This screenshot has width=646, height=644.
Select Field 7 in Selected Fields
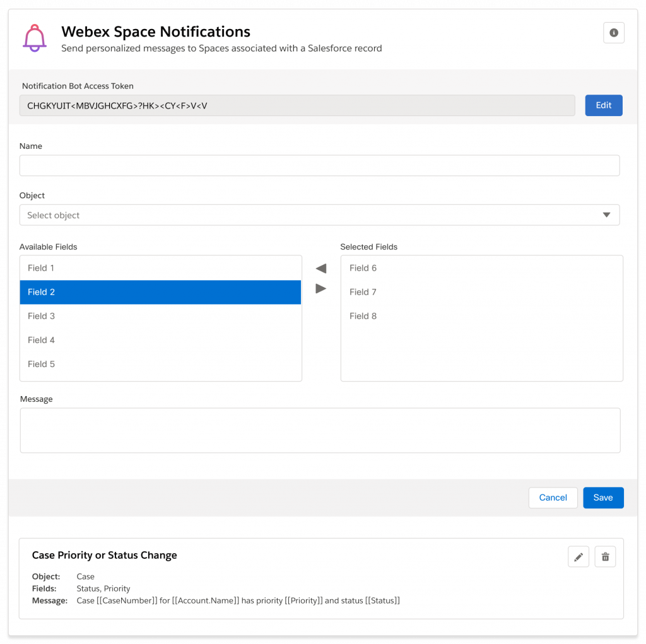tap(481, 291)
